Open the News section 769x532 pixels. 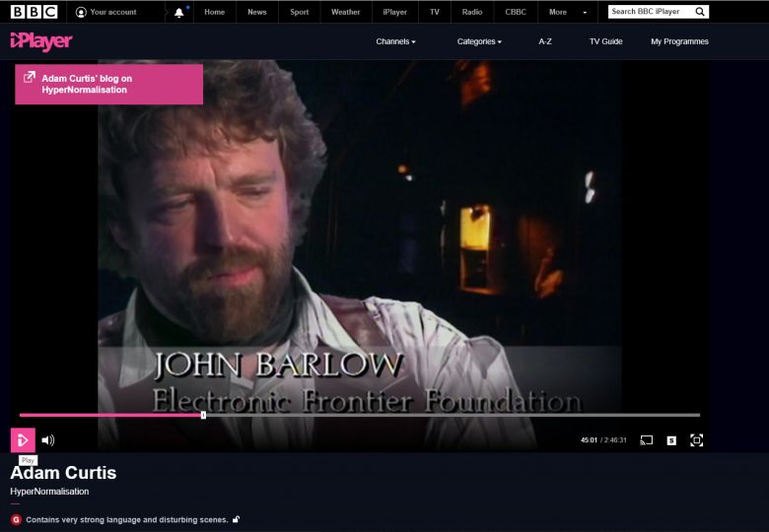(x=257, y=12)
